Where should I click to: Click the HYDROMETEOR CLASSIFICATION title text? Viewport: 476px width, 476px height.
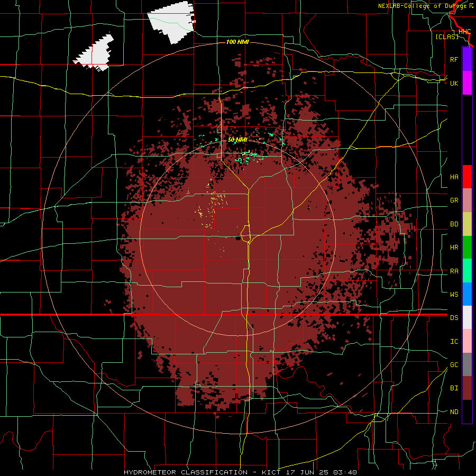(x=186, y=472)
